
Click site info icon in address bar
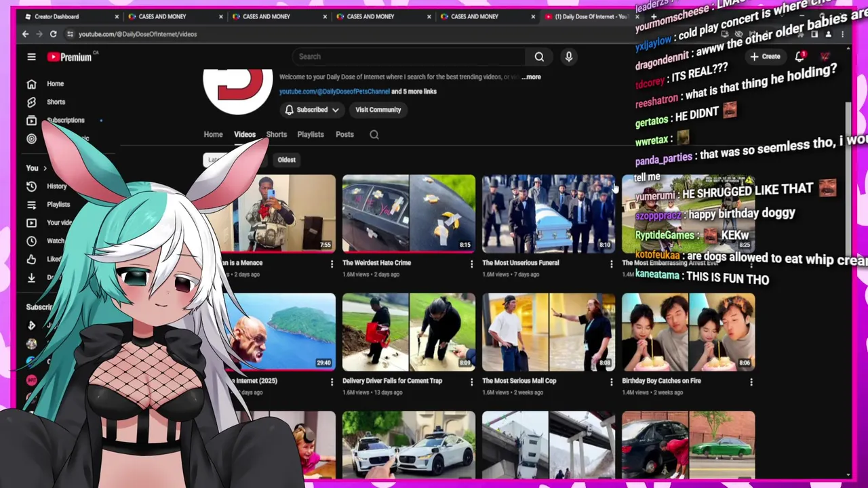click(x=70, y=34)
